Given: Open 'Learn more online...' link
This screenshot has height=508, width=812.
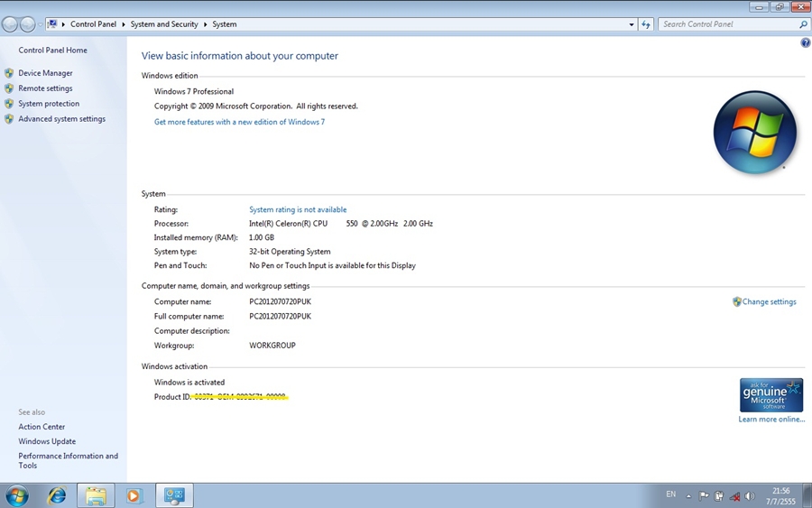Looking at the screenshot, I should coord(771,419).
